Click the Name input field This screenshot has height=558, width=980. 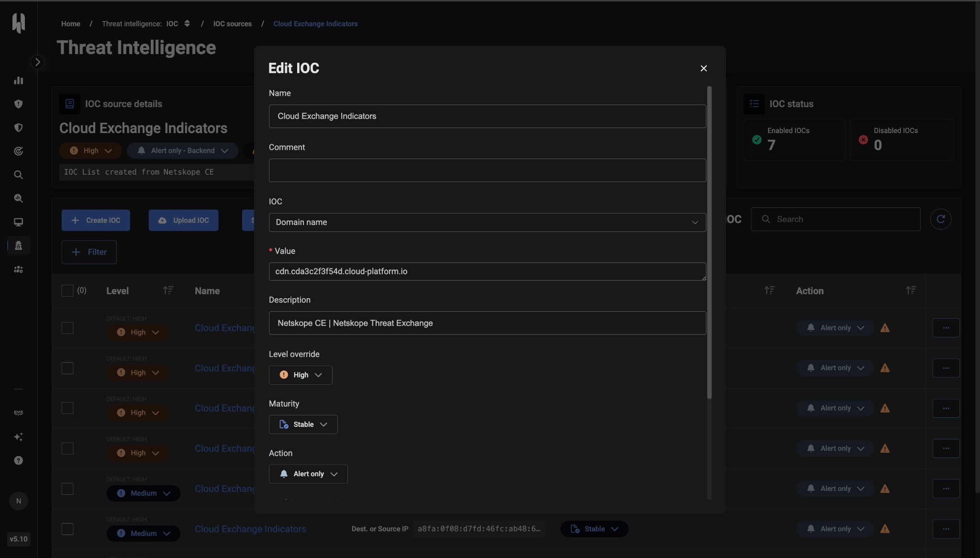[487, 116]
